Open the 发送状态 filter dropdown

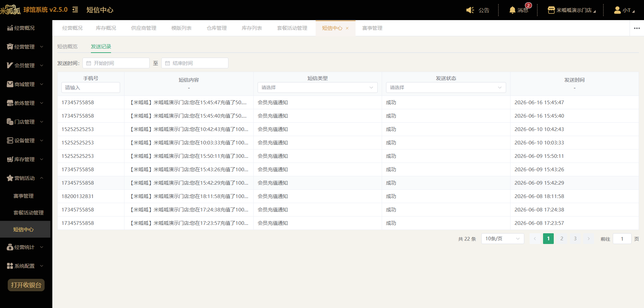click(446, 87)
